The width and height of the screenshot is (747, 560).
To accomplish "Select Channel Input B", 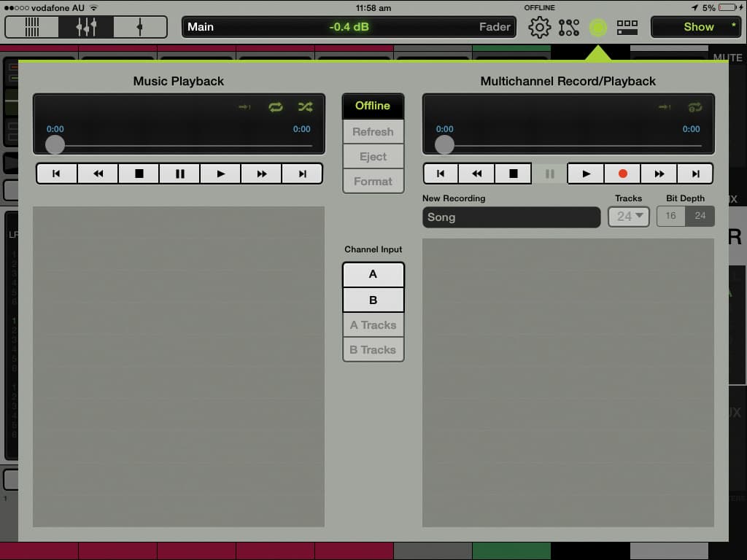I will tap(373, 300).
